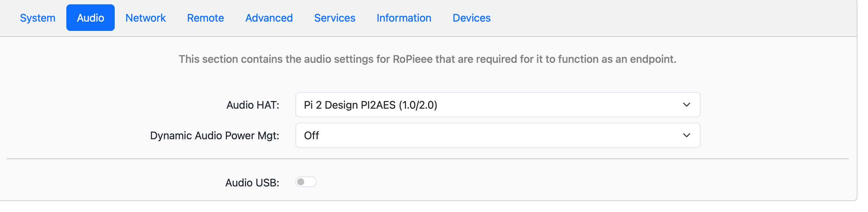Open the Devices tab
The height and width of the screenshot is (212, 868).
[x=471, y=18]
